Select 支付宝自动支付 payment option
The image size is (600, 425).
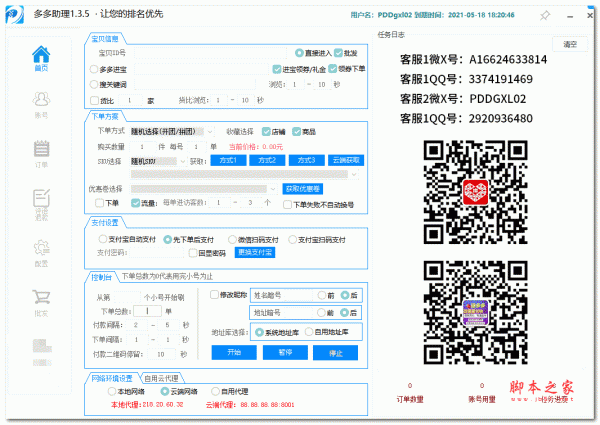click(x=103, y=239)
